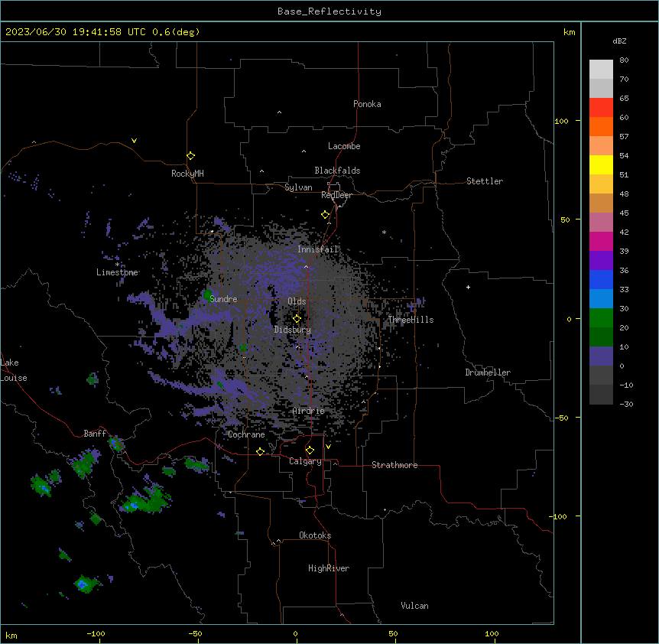Click the km unit label at top right
The image size is (659, 644).
click(x=569, y=32)
